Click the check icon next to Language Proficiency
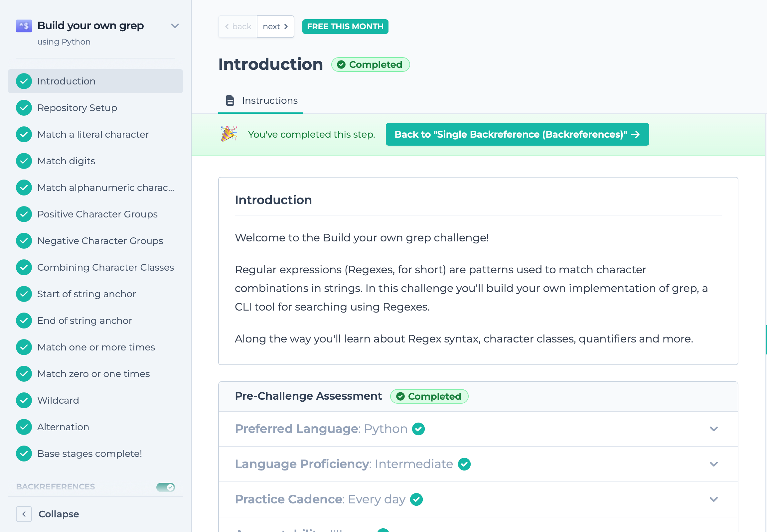 coord(464,464)
